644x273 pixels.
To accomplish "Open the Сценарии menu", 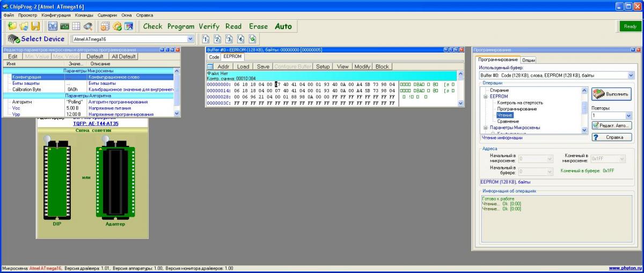I will pyautogui.click(x=107, y=15).
